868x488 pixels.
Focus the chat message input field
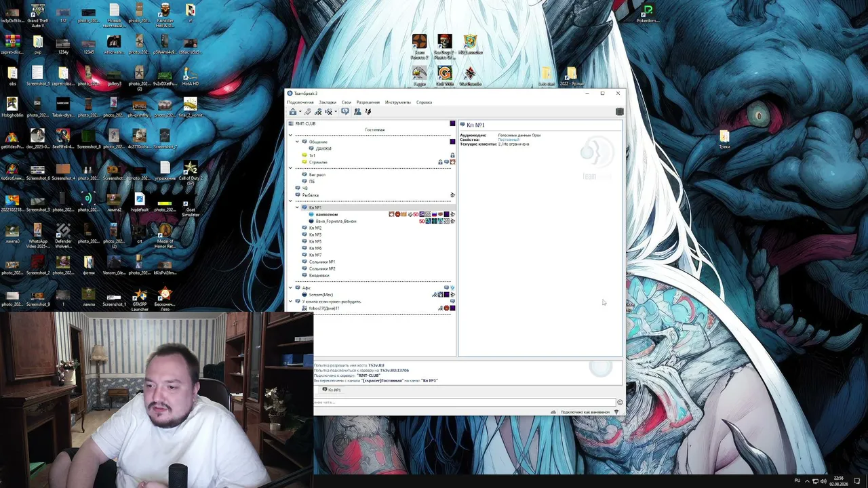click(465, 403)
